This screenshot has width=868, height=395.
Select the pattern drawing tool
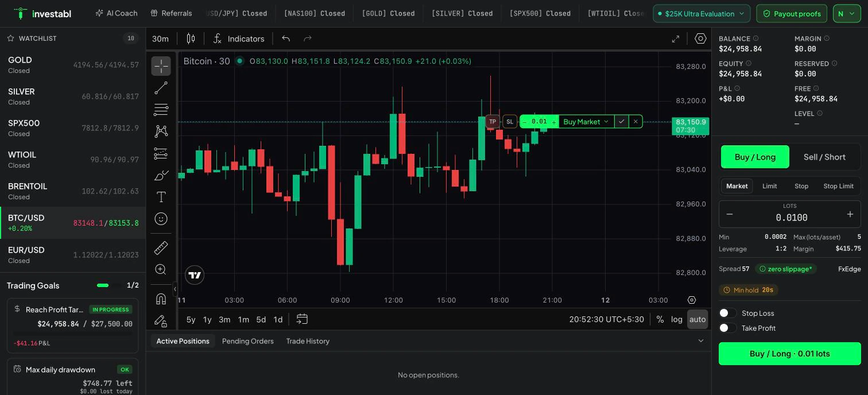pyautogui.click(x=161, y=131)
